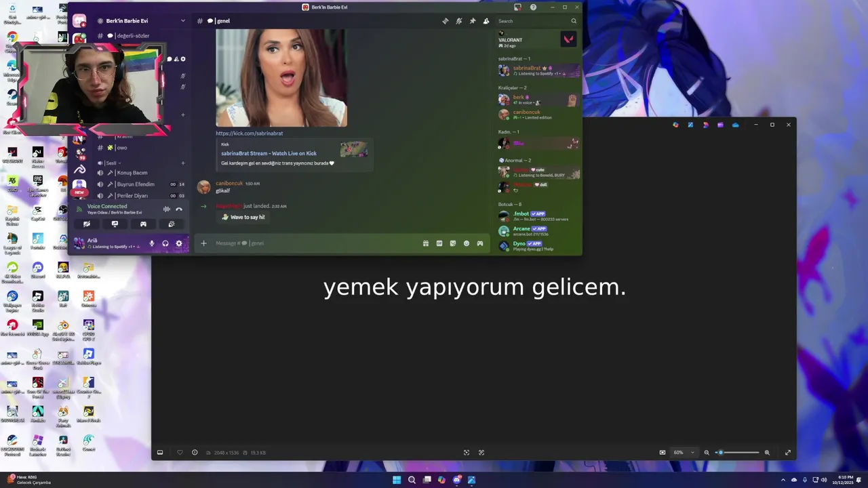The height and width of the screenshot is (488, 868).
Task: Select the .fmbot app member
Action: coord(539,216)
